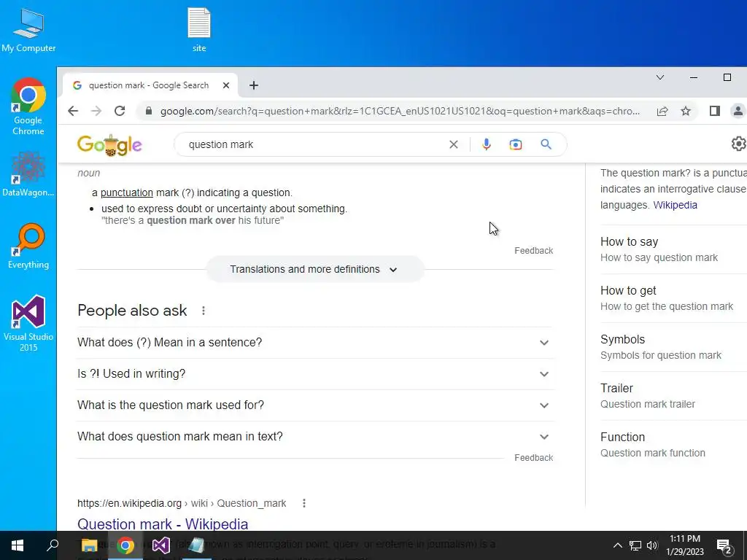Close the question mark search tab
Viewport: 747px width, 560px height.
tap(226, 85)
